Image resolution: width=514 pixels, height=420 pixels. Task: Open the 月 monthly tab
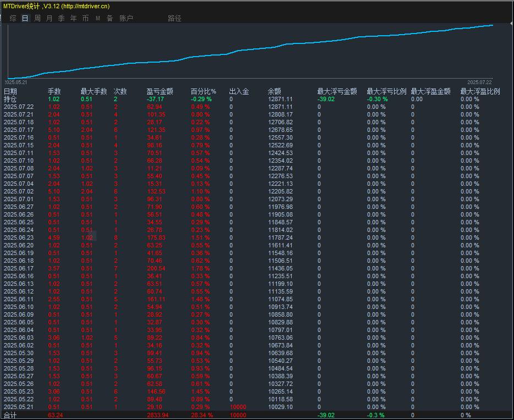tap(49, 18)
